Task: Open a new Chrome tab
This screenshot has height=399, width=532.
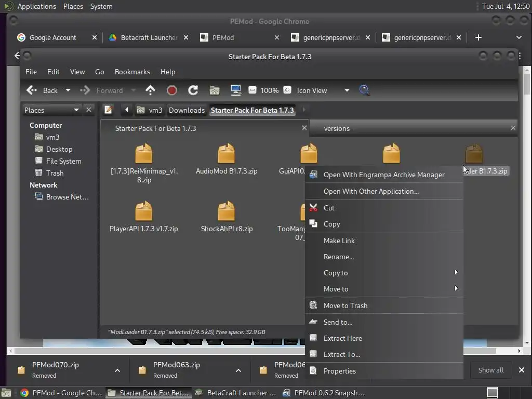Action: point(478,37)
